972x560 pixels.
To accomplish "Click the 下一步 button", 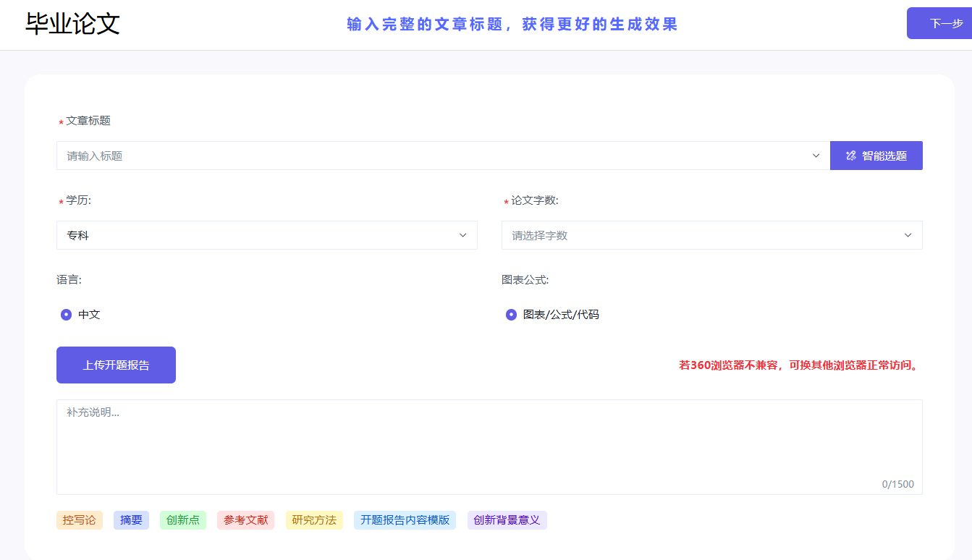I will (x=939, y=23).
